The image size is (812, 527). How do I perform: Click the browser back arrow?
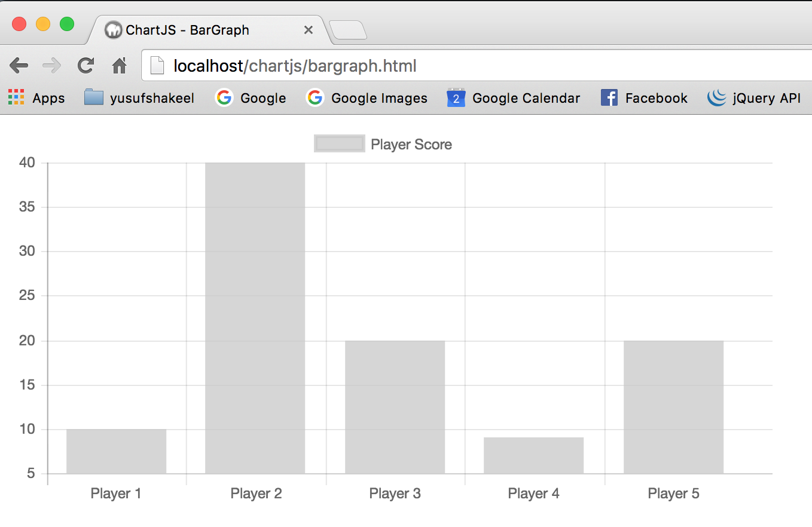19,66
